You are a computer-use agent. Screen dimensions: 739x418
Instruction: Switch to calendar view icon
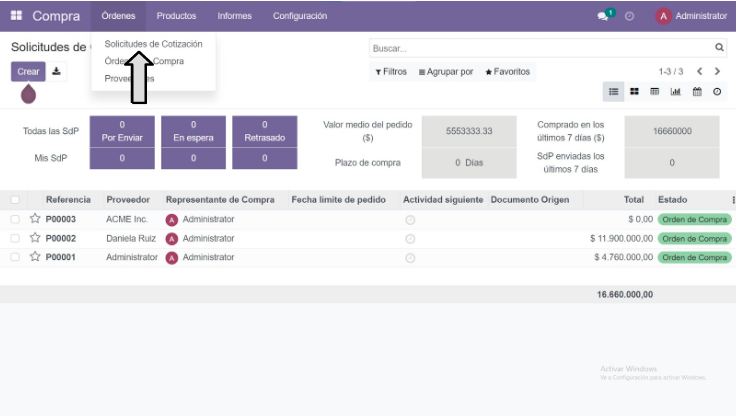(x=697, y=92)
